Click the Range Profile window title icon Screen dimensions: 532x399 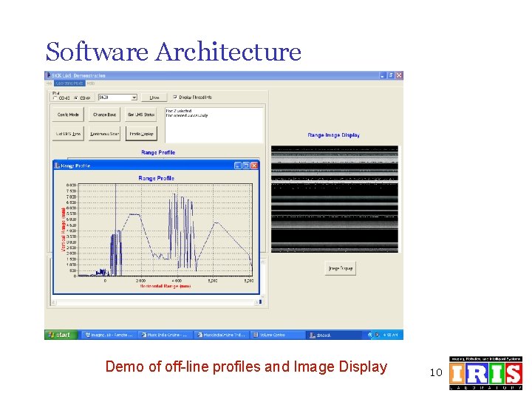(x=58, y=166)
